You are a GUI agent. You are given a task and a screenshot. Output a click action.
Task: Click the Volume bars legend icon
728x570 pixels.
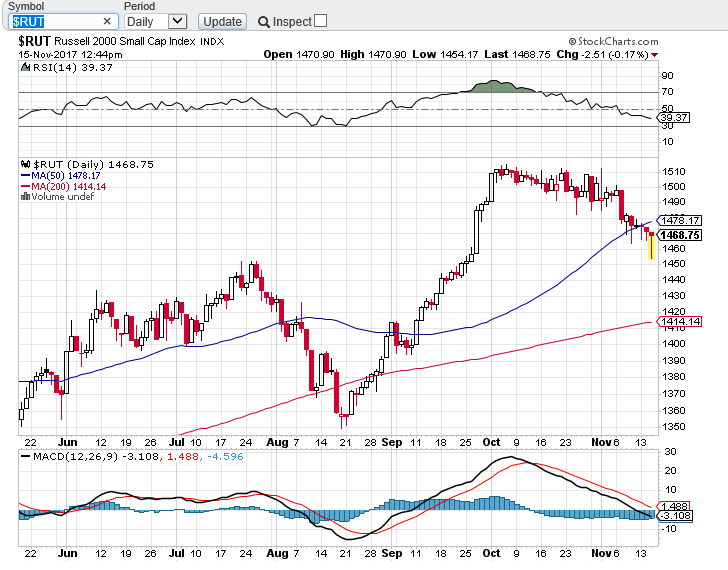pyautogui.click(x=25, y=197)
